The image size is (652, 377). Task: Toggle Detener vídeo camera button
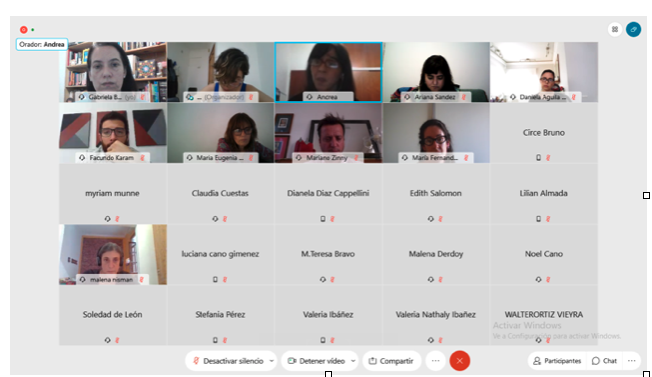[316, 361]
